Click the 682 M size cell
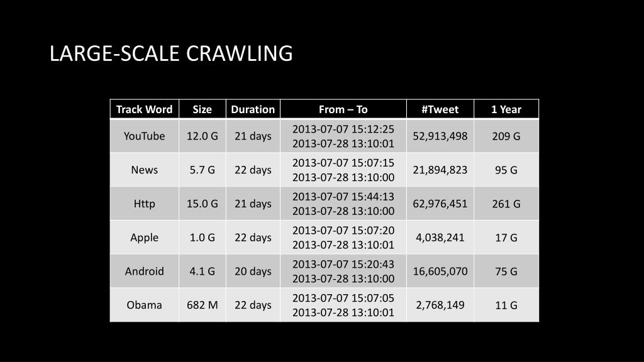The width and height of the screenshot is (644, 362). 202,305
